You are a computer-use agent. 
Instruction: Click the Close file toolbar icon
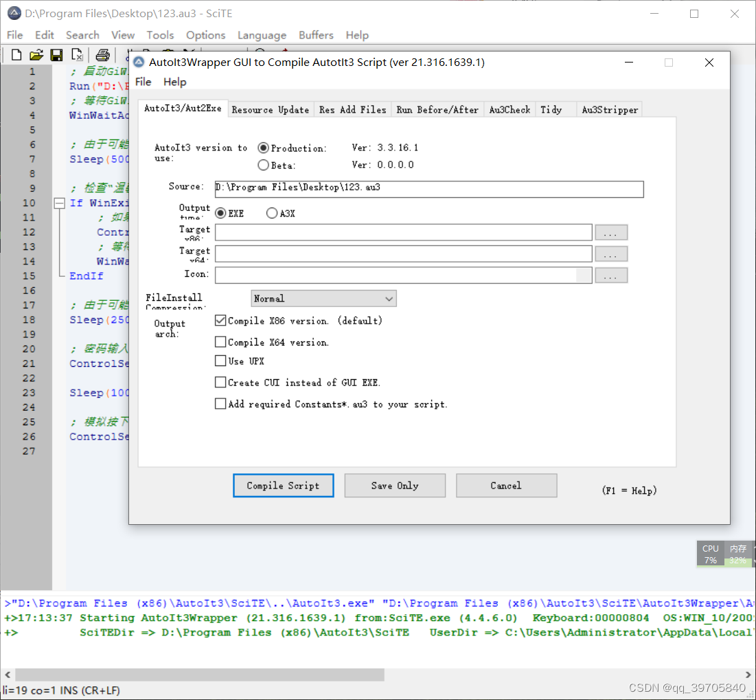click(77, 55)
